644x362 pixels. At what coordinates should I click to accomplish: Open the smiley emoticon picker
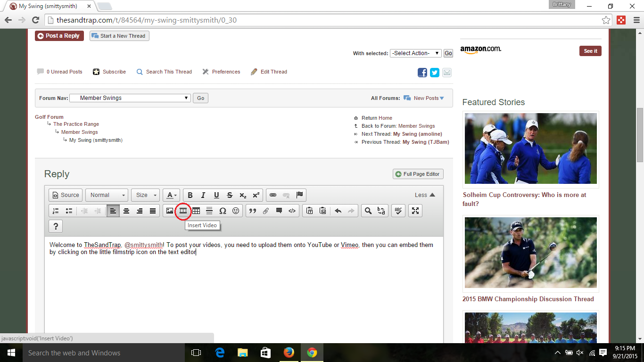coord(236,211)
